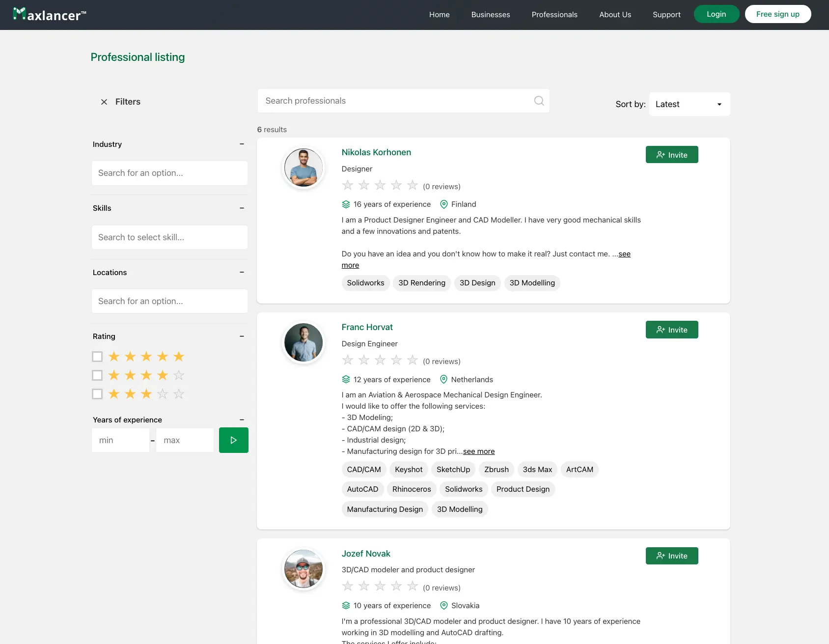Click Franc Horvat's profile avatar
This screenshot has height=644, width=829.
(x=304, y=342)
